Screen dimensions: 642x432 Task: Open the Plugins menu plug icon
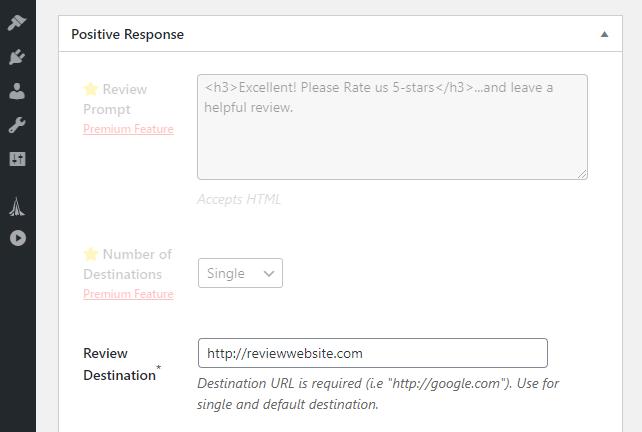17,57
